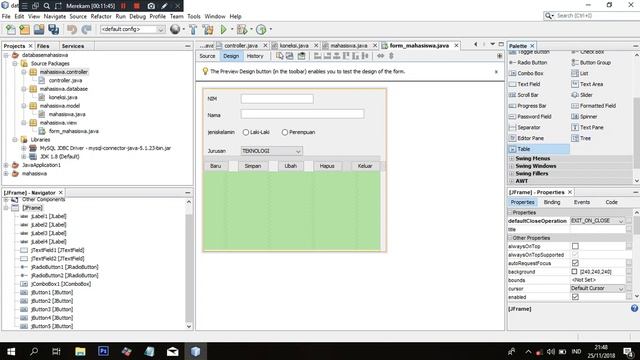Open the Services panel tab
This screenshot has height=360, width=640.
[73, 46]
